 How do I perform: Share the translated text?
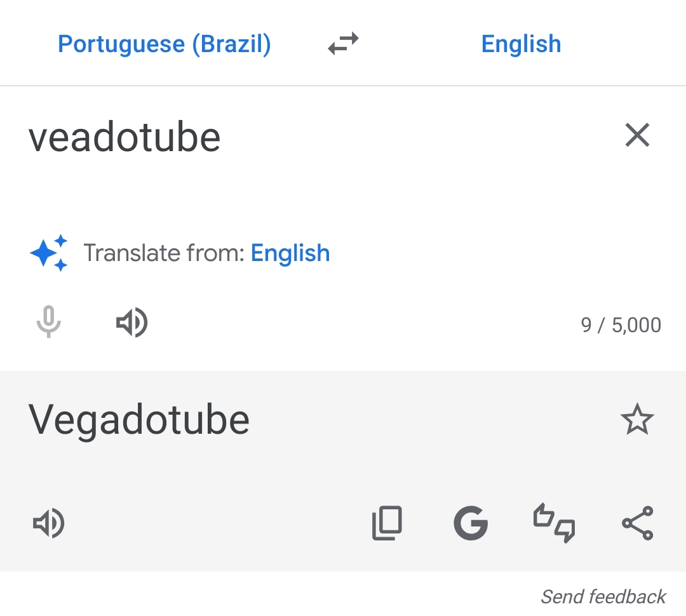pos(637,523)
